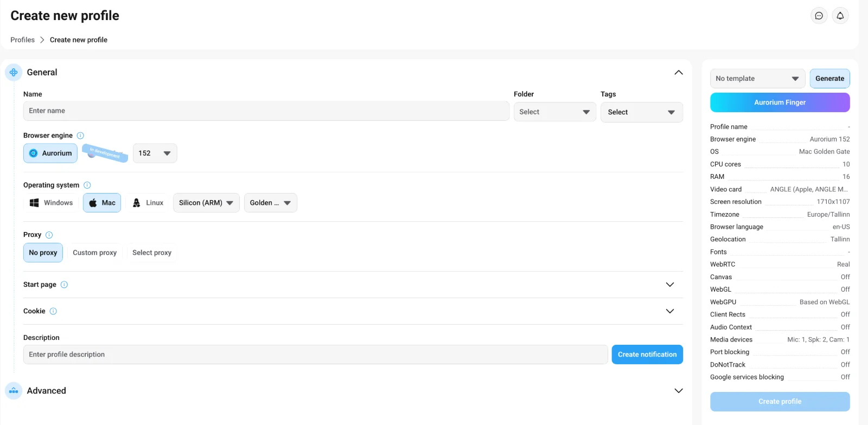
Task: Show Operating system info icon
Action: pyautogui.click(x=87, y=185)
